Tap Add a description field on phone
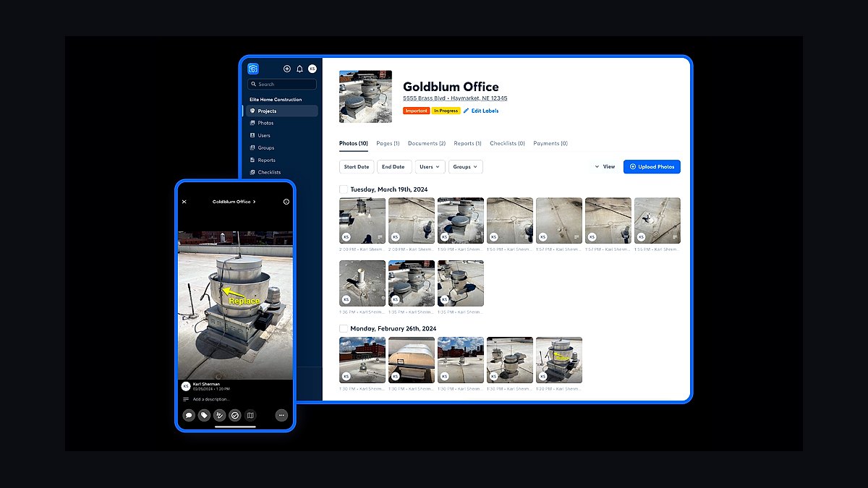The height and width of the screenshot is (488, 868). [211, 399]
